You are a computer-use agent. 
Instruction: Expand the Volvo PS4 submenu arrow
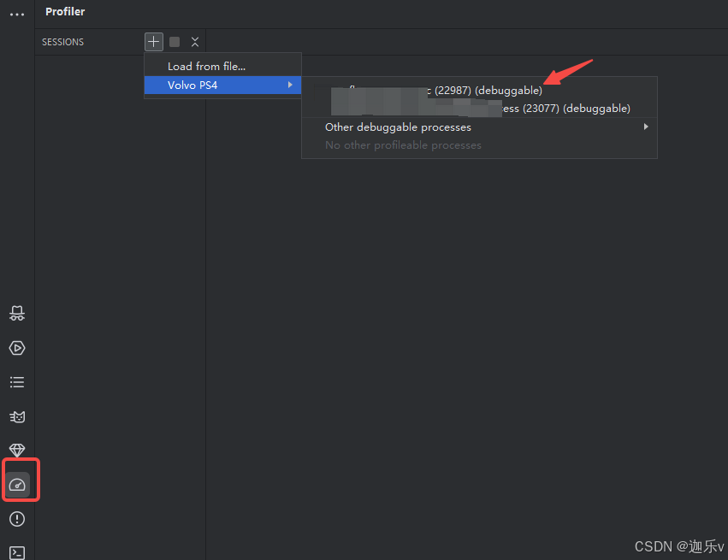click(x=291, y=85)
